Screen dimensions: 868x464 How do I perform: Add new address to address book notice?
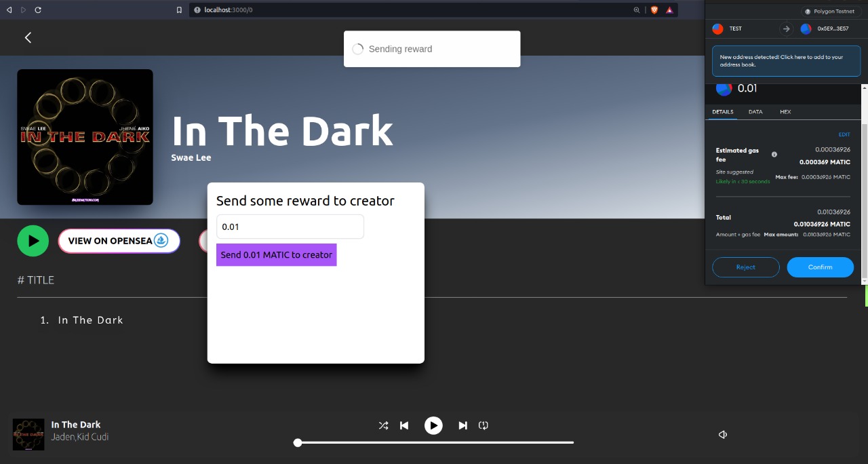[786, 61]
